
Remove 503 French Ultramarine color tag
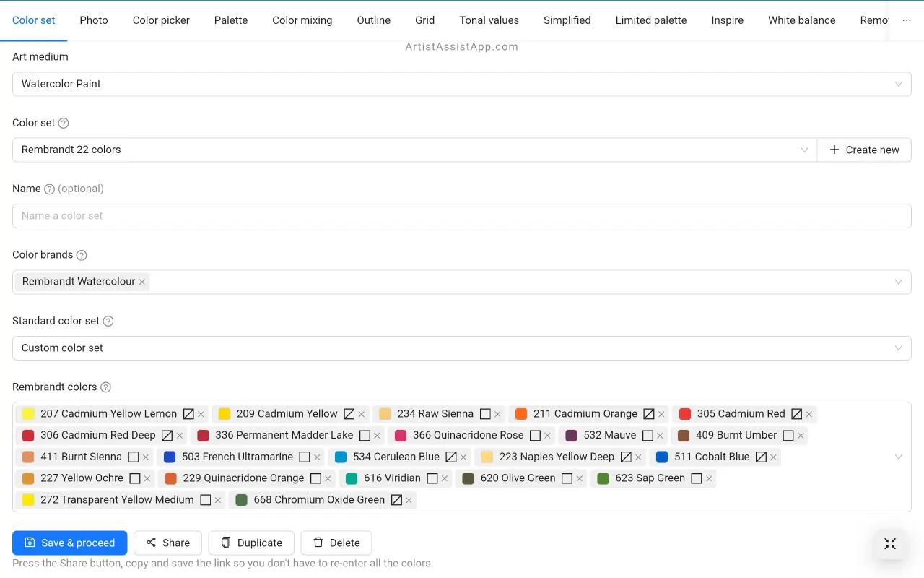point(317,457)
